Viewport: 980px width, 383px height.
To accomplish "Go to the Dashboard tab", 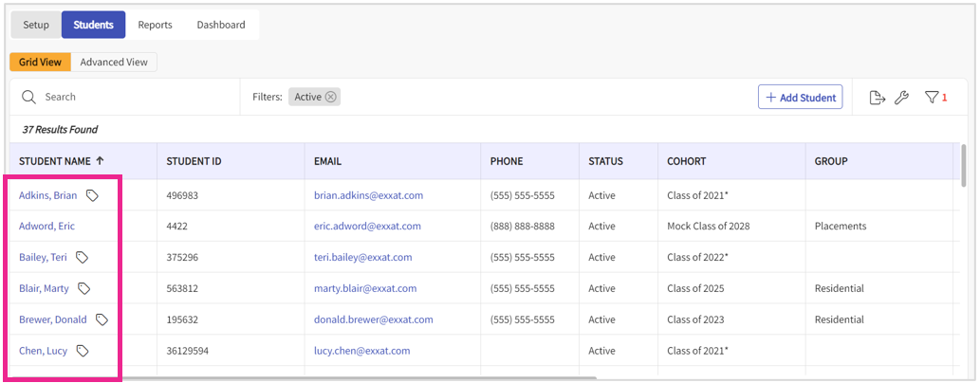I will coord(221,25).
